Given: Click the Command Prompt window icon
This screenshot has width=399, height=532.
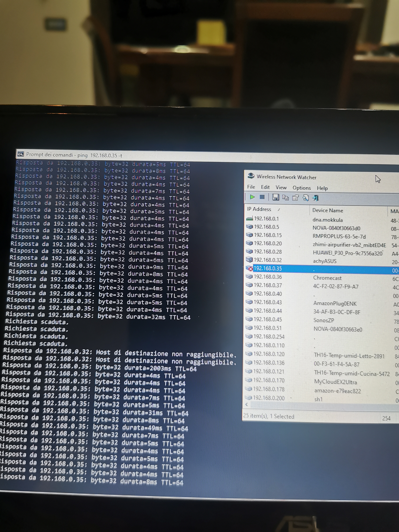Looking at the screenshot, I should click(x=21, y=154).
